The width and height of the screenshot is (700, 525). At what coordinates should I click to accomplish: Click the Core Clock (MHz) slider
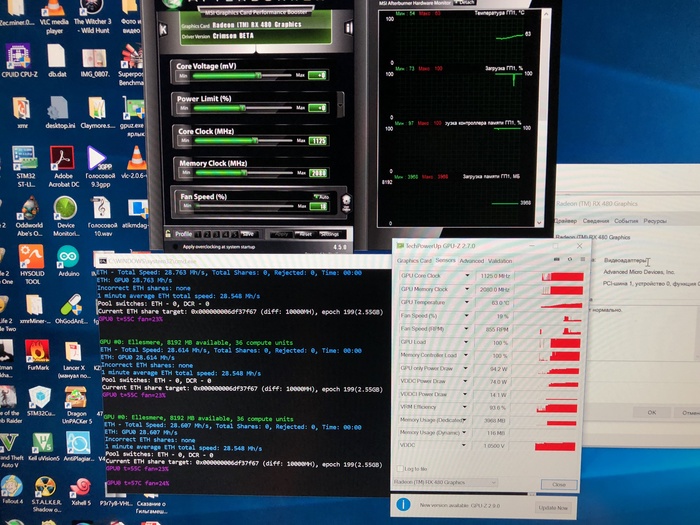245,143
